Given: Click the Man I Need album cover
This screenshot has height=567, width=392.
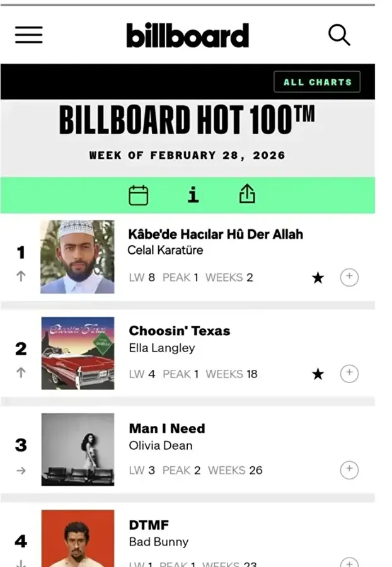Looking at the screenshot, I should tap(78, 450).
